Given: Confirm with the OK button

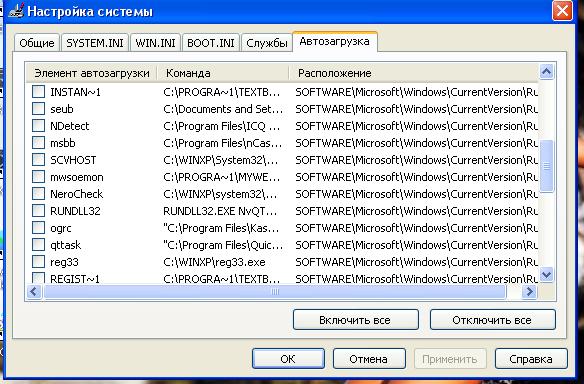Looking at the screenshot, I should click(x=288, y=359).
